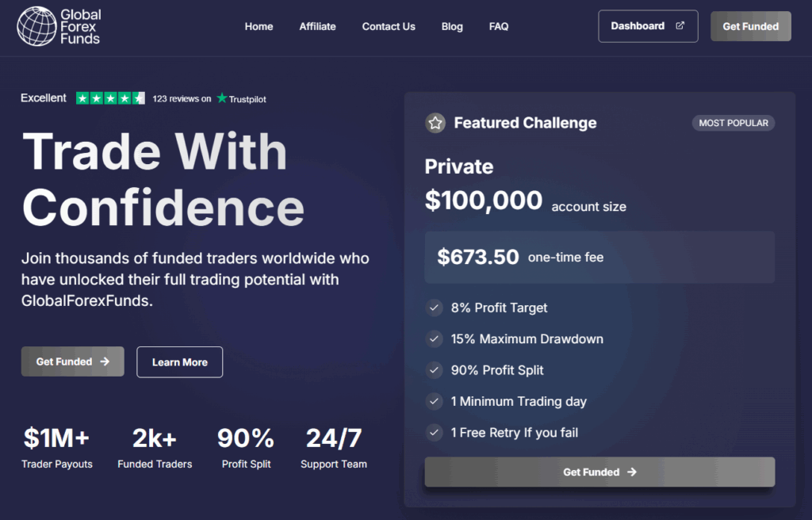Click the external link icon in Dashboard button
This screenshot has height=520, width=812.
(680, 25)
